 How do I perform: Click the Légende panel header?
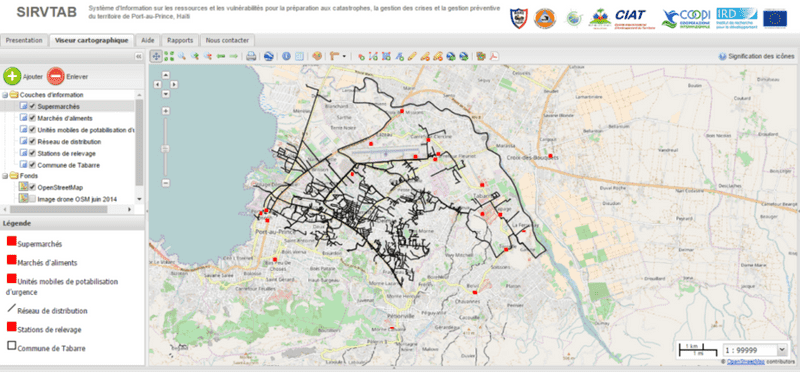(x=72, y=223)
